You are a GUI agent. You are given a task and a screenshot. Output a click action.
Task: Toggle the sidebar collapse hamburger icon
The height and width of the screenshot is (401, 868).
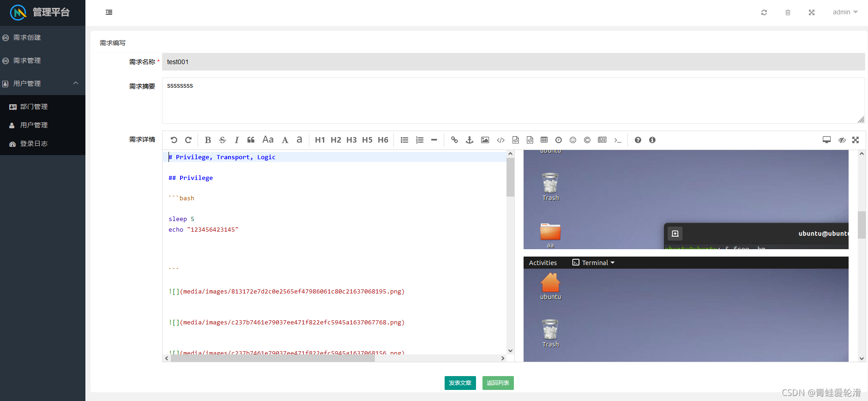(x=109, y=12)
